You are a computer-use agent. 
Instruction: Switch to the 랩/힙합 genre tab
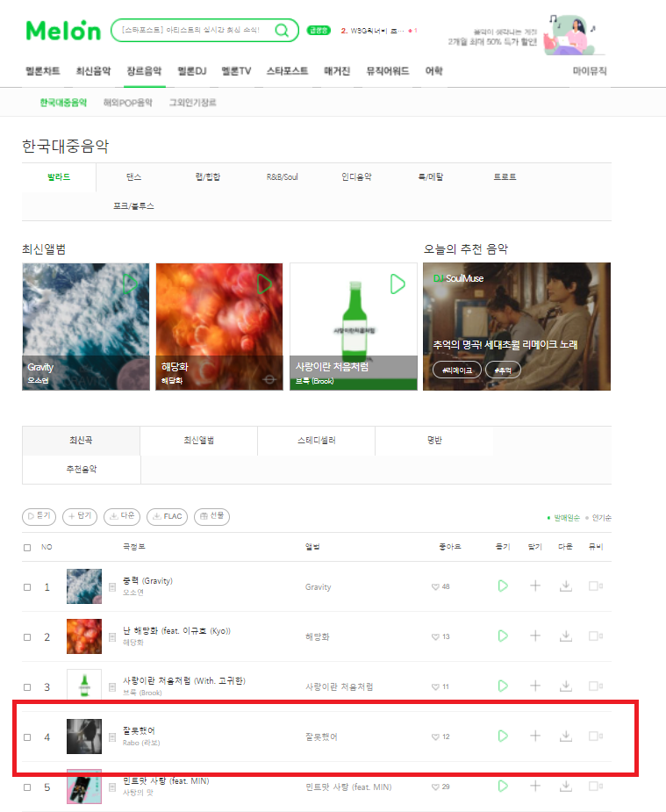(x=207, y=177)
